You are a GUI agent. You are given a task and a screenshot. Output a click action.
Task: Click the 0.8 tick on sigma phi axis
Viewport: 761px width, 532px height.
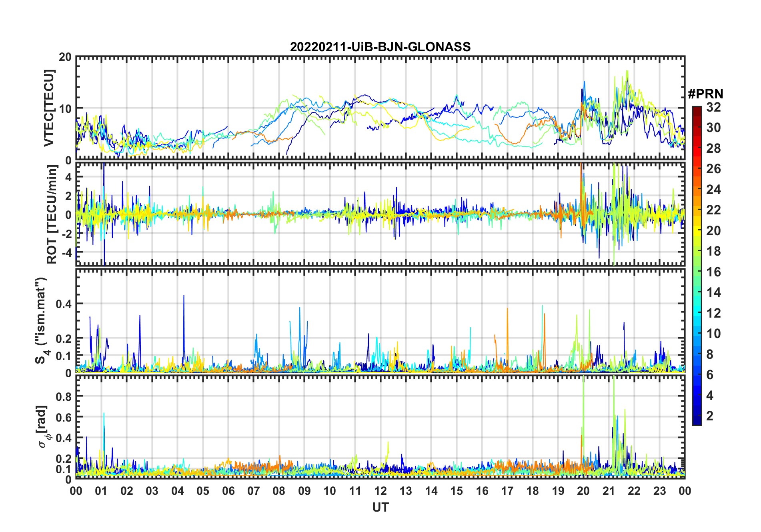pyautogui.click(x=63, y=396)
